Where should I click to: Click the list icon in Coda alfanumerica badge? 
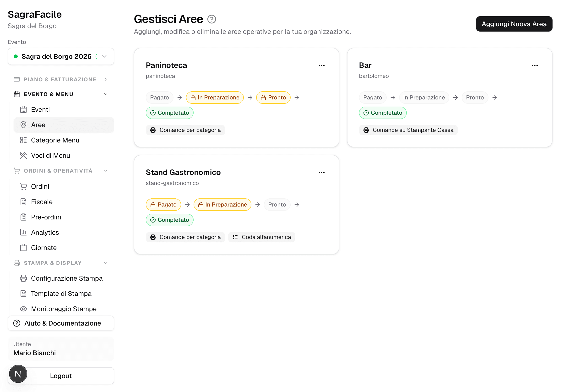coord(235,237)
